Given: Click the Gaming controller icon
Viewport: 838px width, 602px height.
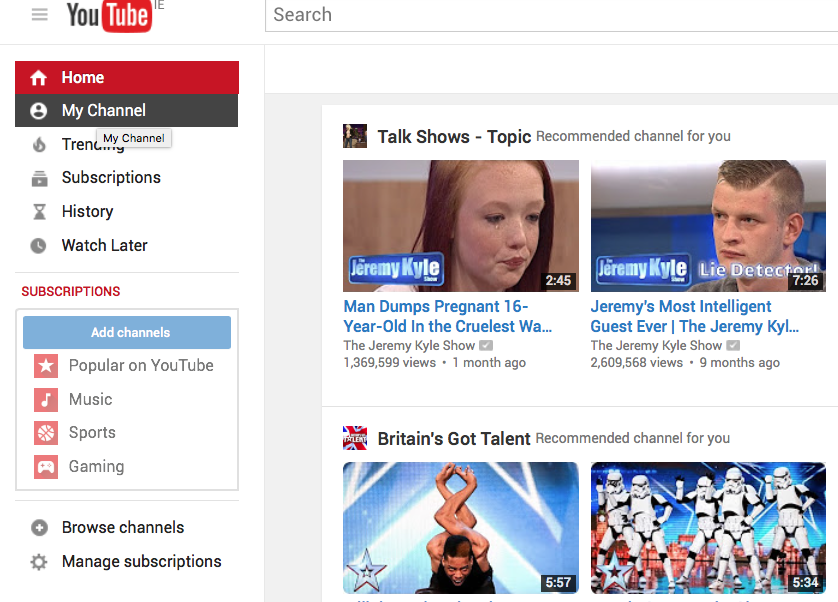Looking at the screenshot, I should [46, 467].
